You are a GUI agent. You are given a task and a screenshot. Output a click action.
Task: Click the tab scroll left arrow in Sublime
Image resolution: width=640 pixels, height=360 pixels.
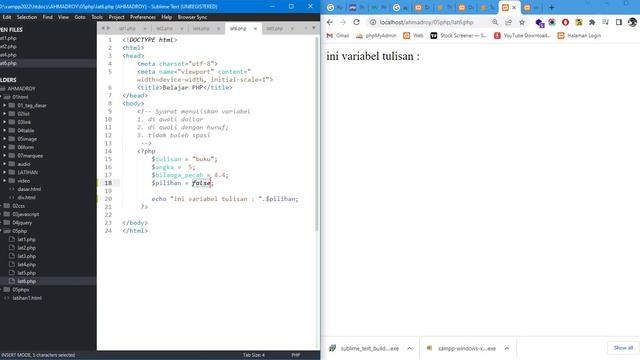point(103,28)
